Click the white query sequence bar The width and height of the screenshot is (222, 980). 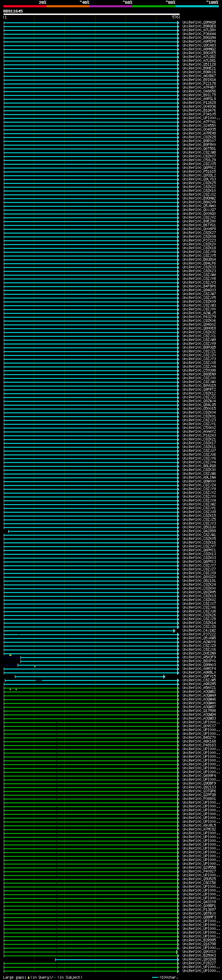[92, 15]
